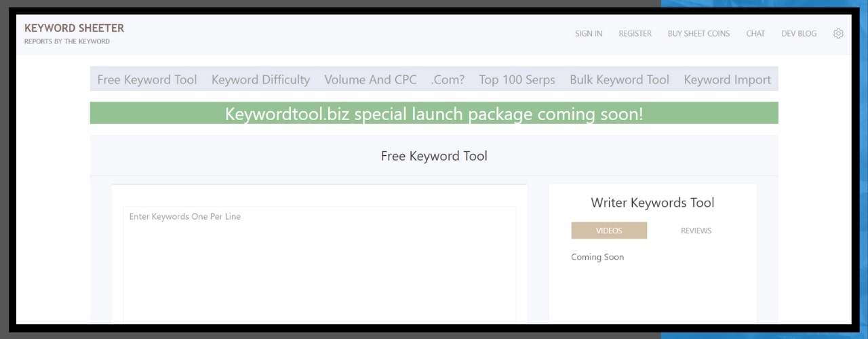Click the Writer Keywords Tool heading
Screen dimensions: 868x339
[x=652, y=203]
